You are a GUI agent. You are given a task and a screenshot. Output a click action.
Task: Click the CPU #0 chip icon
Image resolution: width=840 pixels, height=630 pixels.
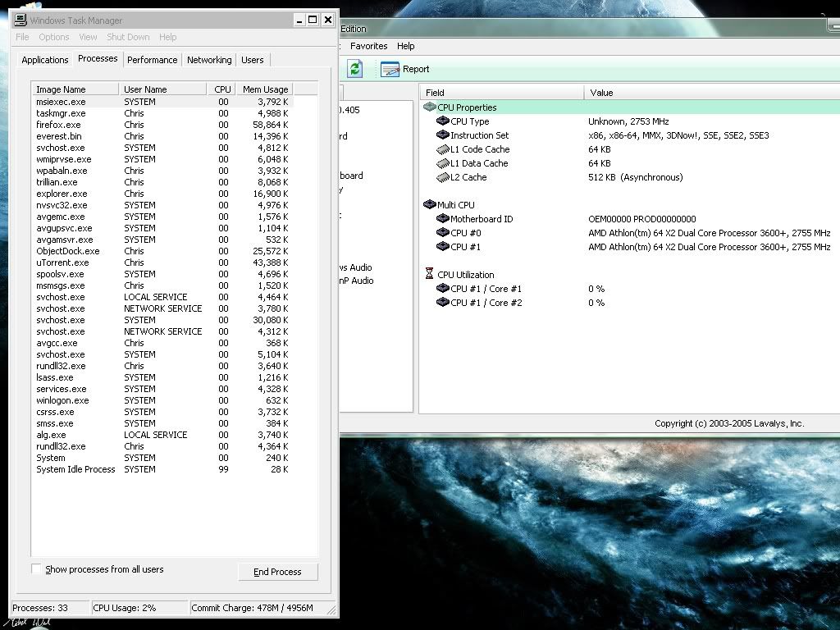pos(442,232)
